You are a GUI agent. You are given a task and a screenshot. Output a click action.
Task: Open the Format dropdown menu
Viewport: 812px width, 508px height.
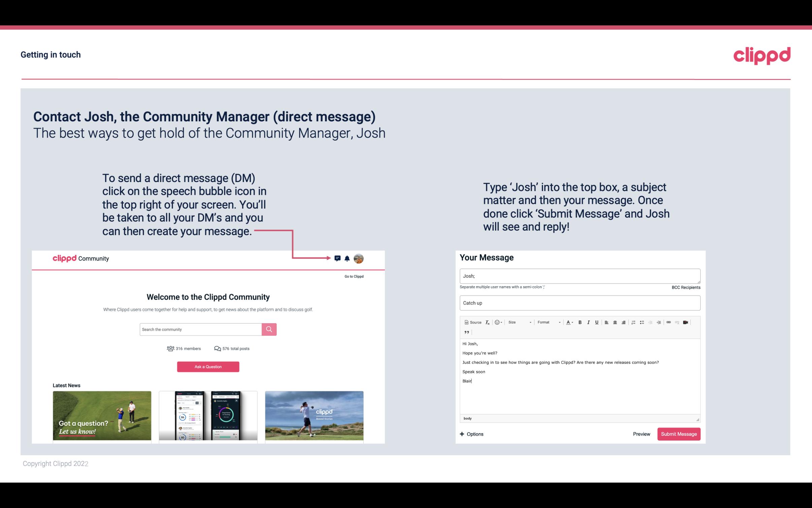coord(547,322)
